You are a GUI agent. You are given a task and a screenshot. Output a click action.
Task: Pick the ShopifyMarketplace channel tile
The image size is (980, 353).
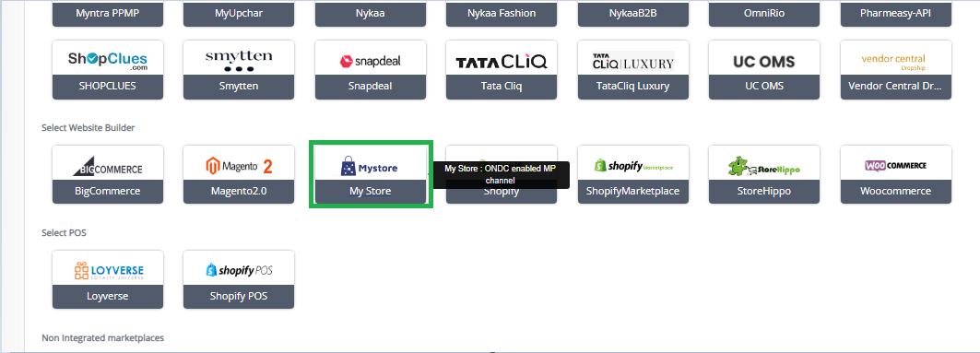point(633,174)
